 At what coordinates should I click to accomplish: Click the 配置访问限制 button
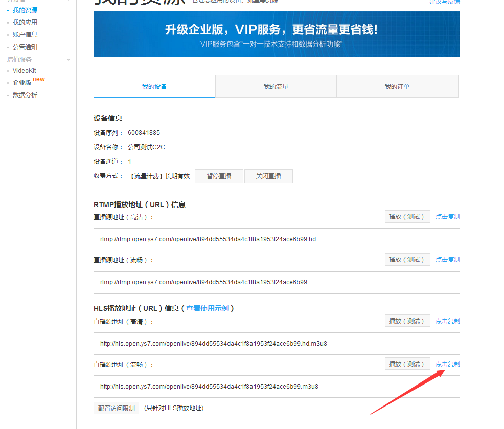click(x=116, y=408)
